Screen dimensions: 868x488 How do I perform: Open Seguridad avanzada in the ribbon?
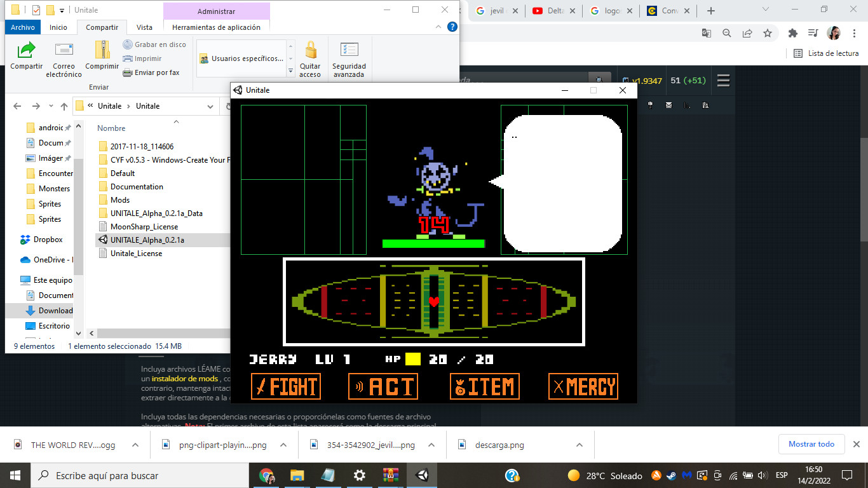[349, 59]
